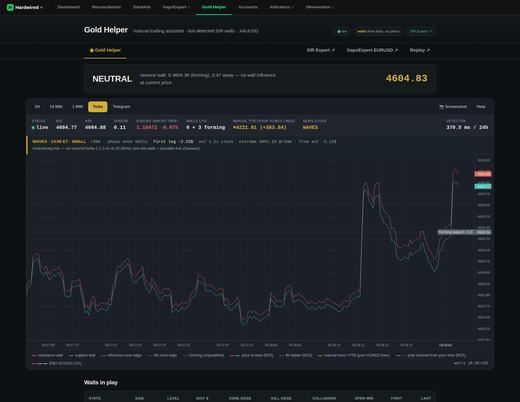This screenshot has width=520, height=402.
Task: Open the S/R Expert external link
Action: click(x=321, y=50)
